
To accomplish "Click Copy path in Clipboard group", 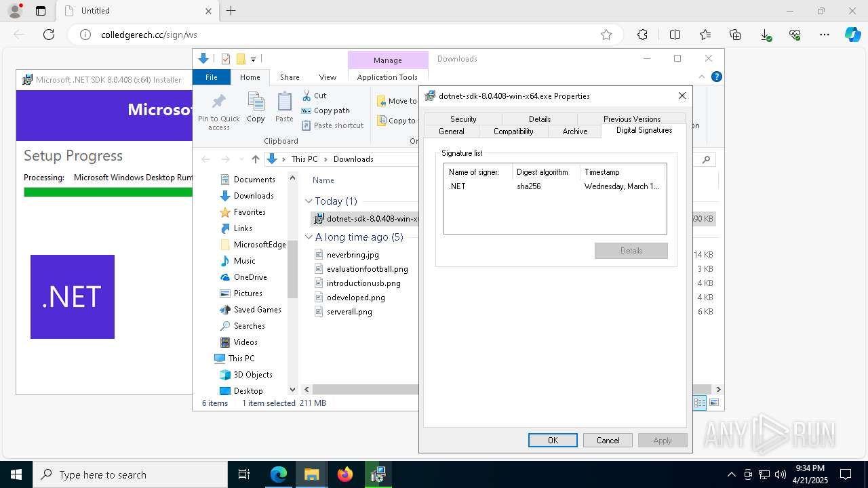I will click(x=325, y=110).
